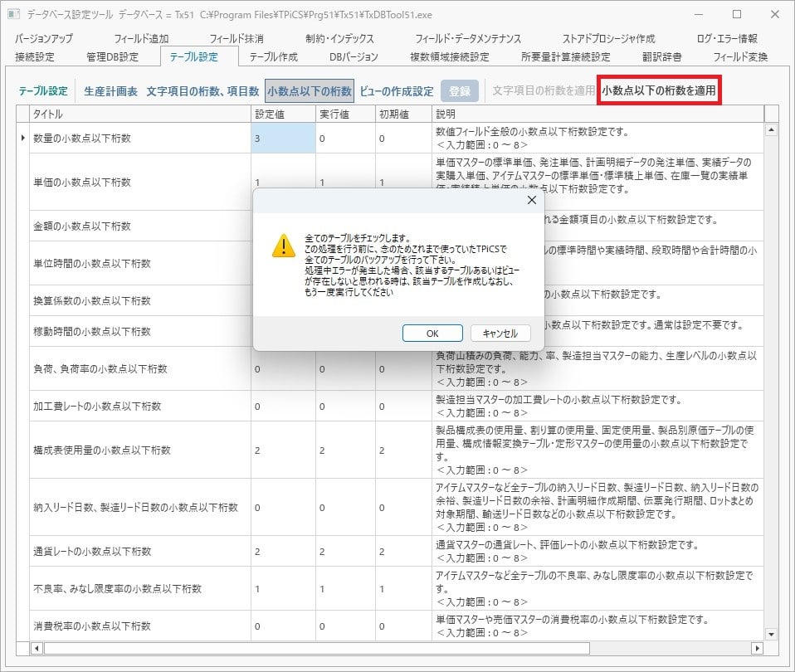Close the warning dialog with X
The image size is (795, 672).
tap(531, 200)
